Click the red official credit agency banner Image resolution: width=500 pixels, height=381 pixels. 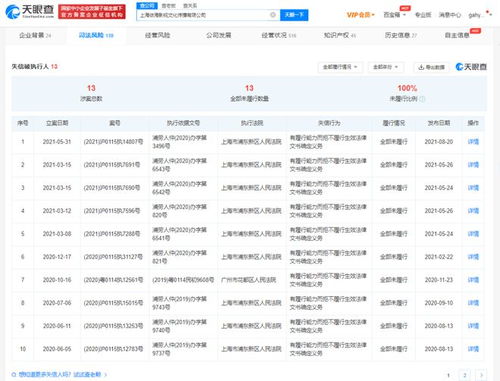pos(92,12)
